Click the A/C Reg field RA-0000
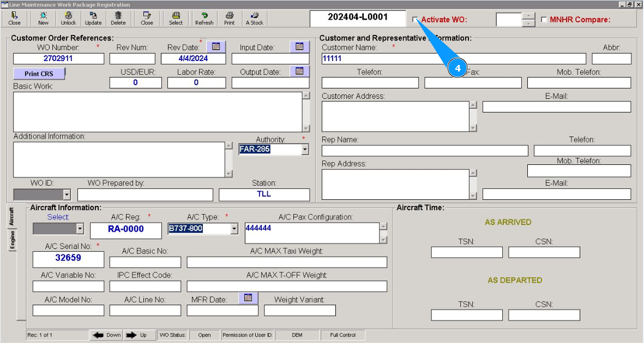Screen dimensions: 644x344 pyautogui.click(x=125, y=230)
